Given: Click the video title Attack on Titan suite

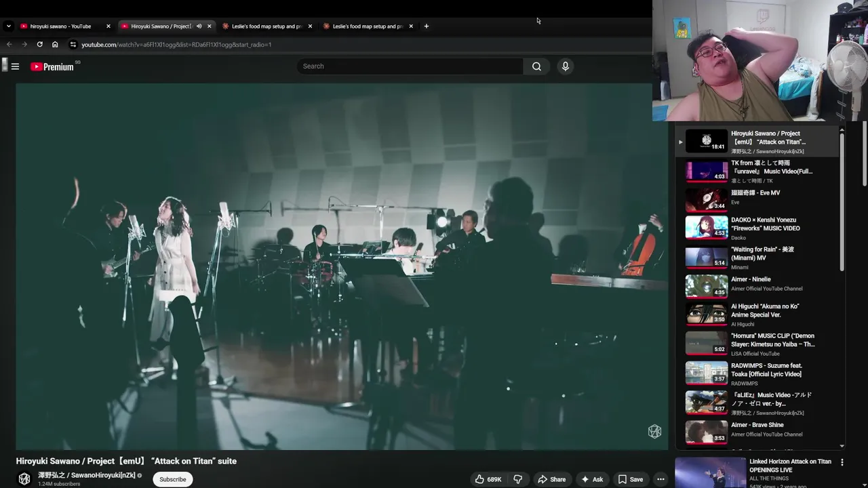Looking at the screenshot, I should pyautogui.click(x=126, y=461).
